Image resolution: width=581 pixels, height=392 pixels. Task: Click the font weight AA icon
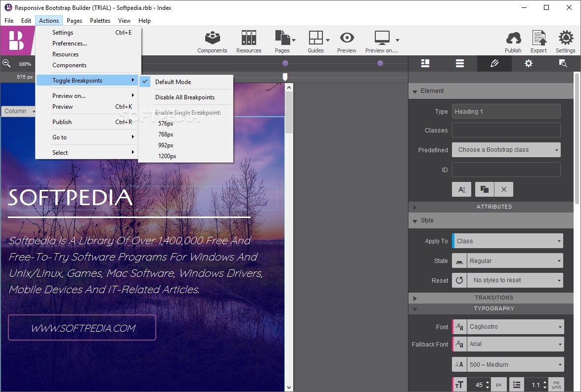[x=459, y=365]
